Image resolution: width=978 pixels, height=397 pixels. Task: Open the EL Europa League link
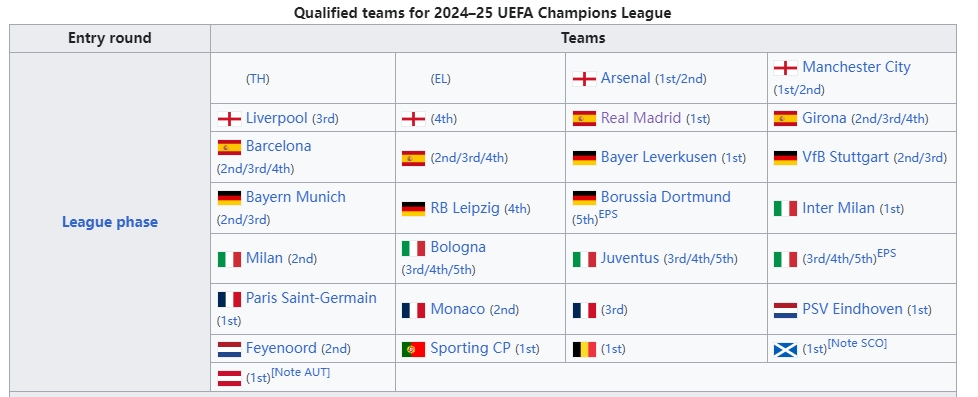440,79
